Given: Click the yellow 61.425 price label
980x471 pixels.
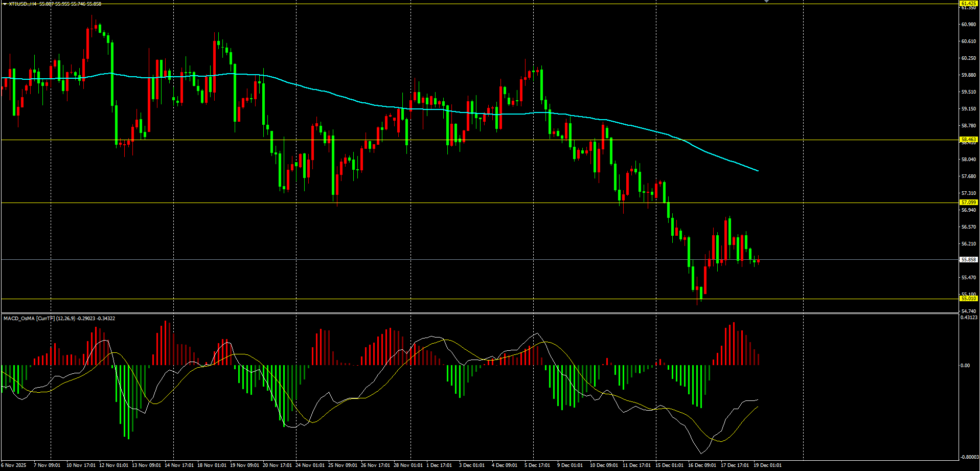Looking at the screenshot, I should 968,4.
